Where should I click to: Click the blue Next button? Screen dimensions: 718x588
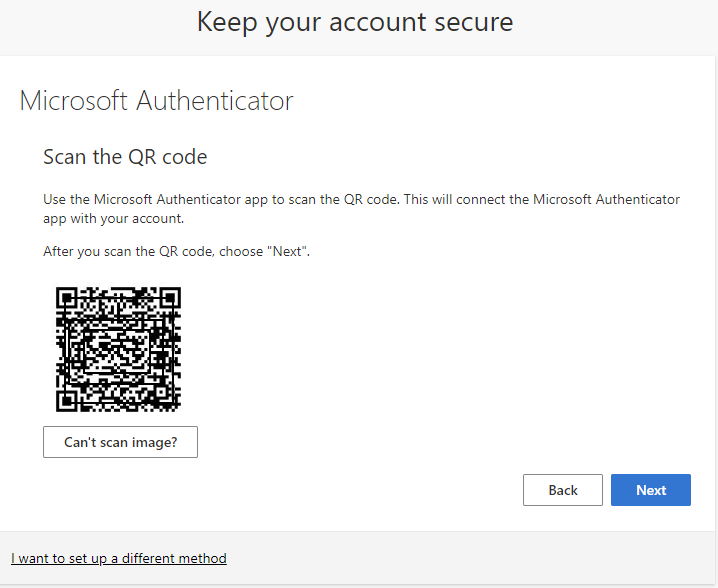[650, 490]
